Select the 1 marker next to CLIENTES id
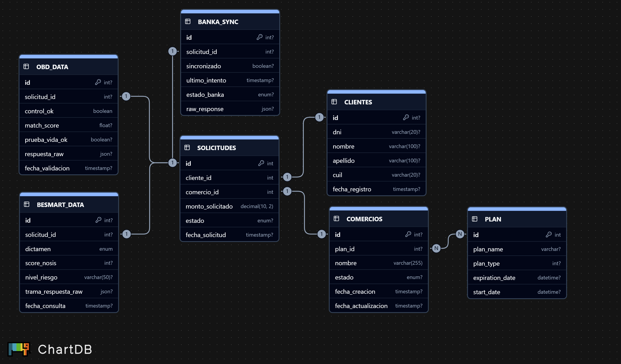621x364 pixels. pos(319,117)
